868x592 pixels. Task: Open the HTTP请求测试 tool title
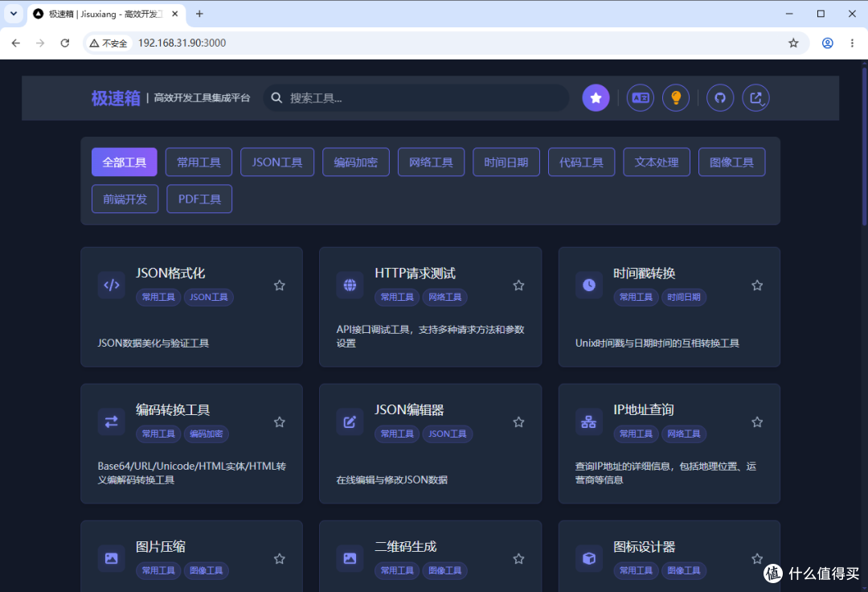click(416, 273)
